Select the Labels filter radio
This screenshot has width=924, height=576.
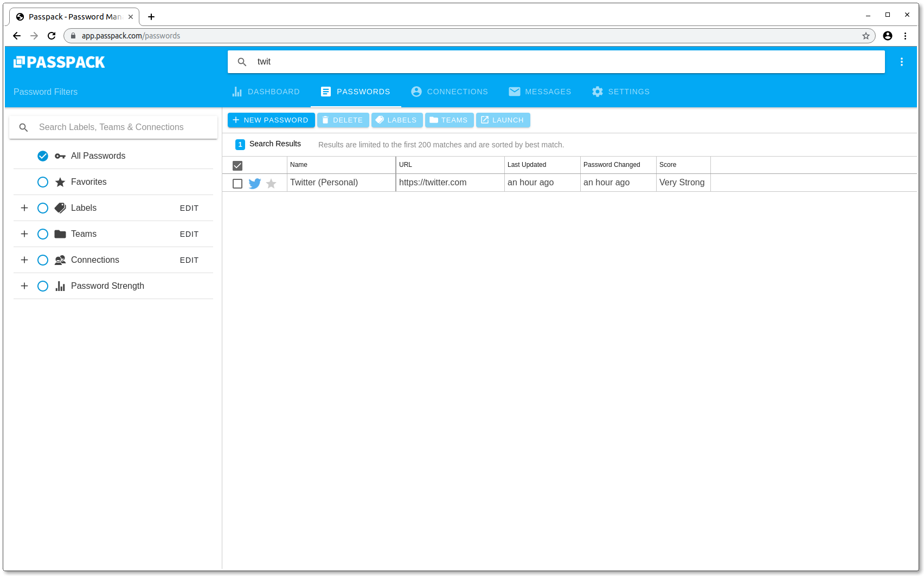coord(43,208)
